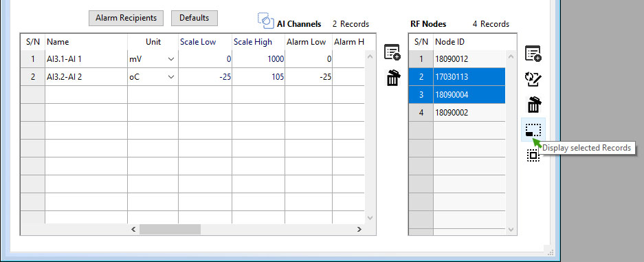The width and height of the screenshot is (644, 262).
Task: Click the Alarm Low column header
Action: pos(309,42)
